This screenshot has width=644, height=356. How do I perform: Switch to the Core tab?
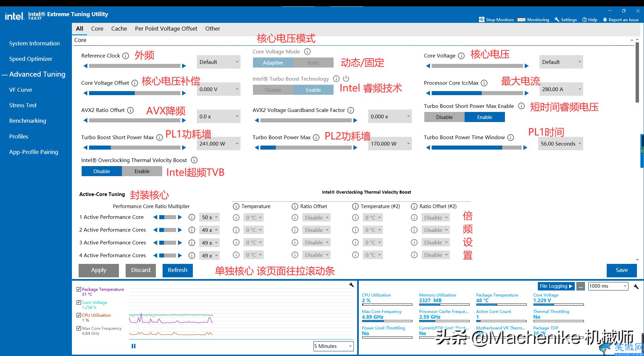[x=97, y=29]
